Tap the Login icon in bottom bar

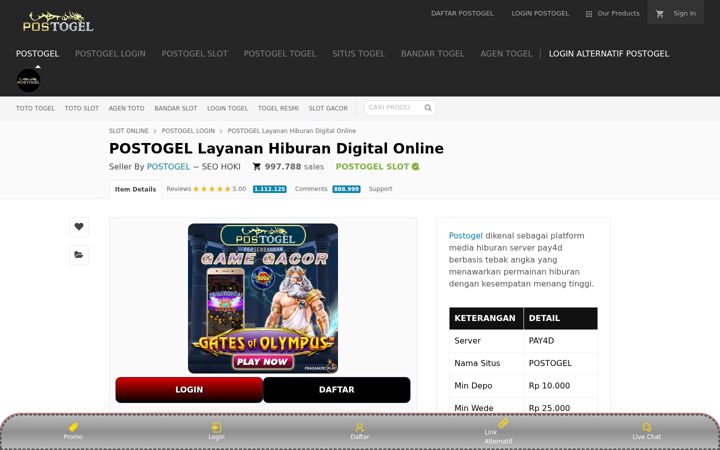tap(216, 428)
